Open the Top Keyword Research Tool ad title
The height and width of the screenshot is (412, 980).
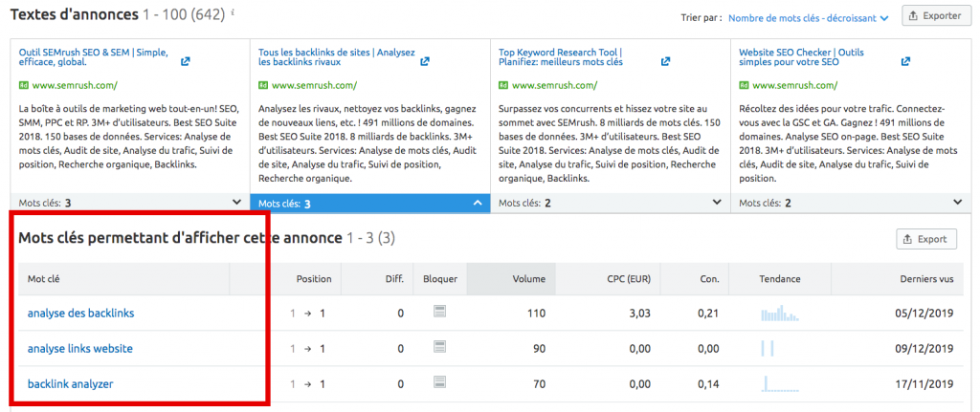coord(561,57)
